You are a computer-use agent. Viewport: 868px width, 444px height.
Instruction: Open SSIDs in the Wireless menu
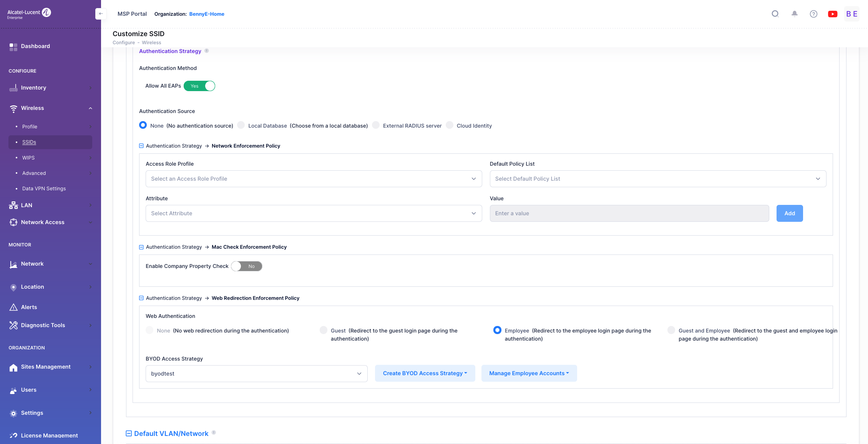coord(29,142)
